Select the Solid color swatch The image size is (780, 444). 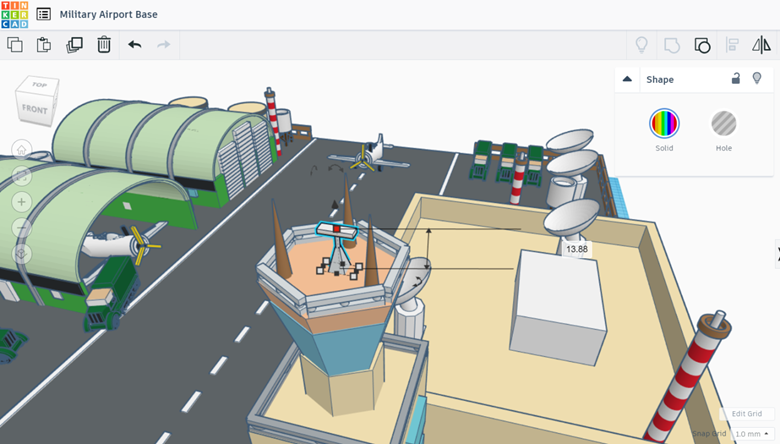[x=664, y=123]
